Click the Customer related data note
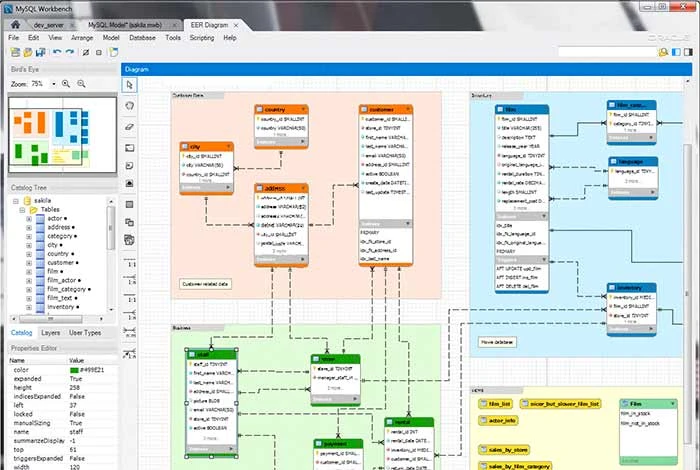This screenshot has width=700, height=470. [205, 284]
